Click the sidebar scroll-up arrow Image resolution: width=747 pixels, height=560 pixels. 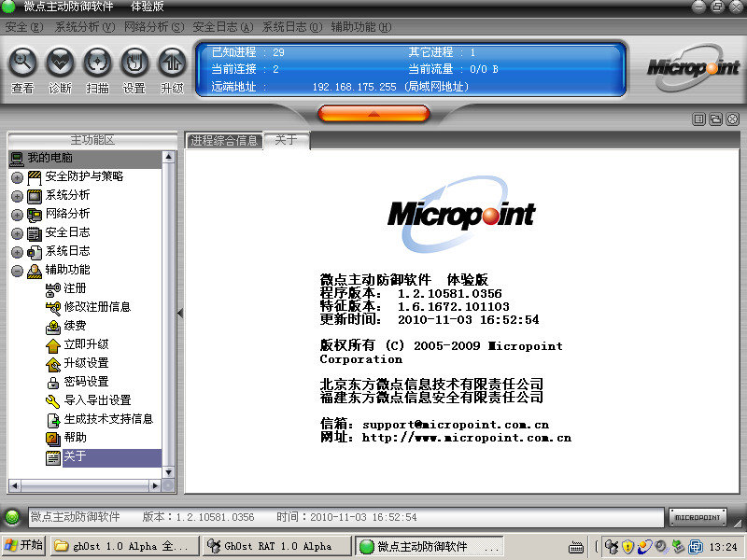pos(168,157)
